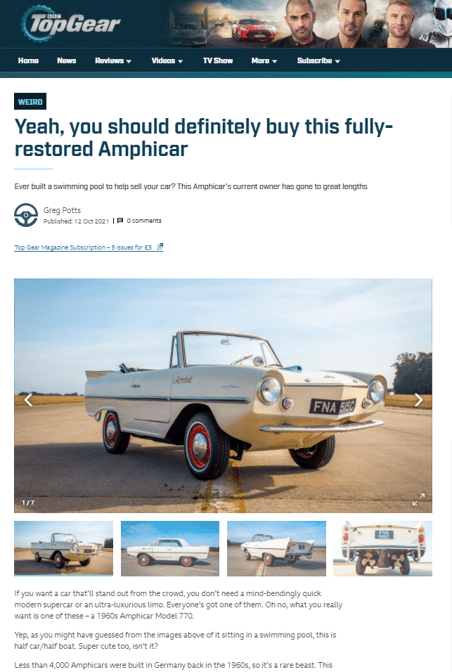Image resolution: width=452 pixels, height=672 pixels.
Task: Open author Greg Potts link
Action: 62,210
